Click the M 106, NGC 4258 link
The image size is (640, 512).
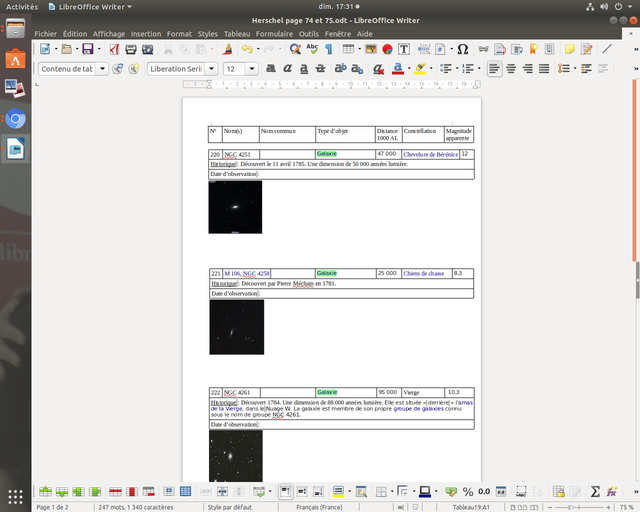pyautogui.click(x=247, y=273)
